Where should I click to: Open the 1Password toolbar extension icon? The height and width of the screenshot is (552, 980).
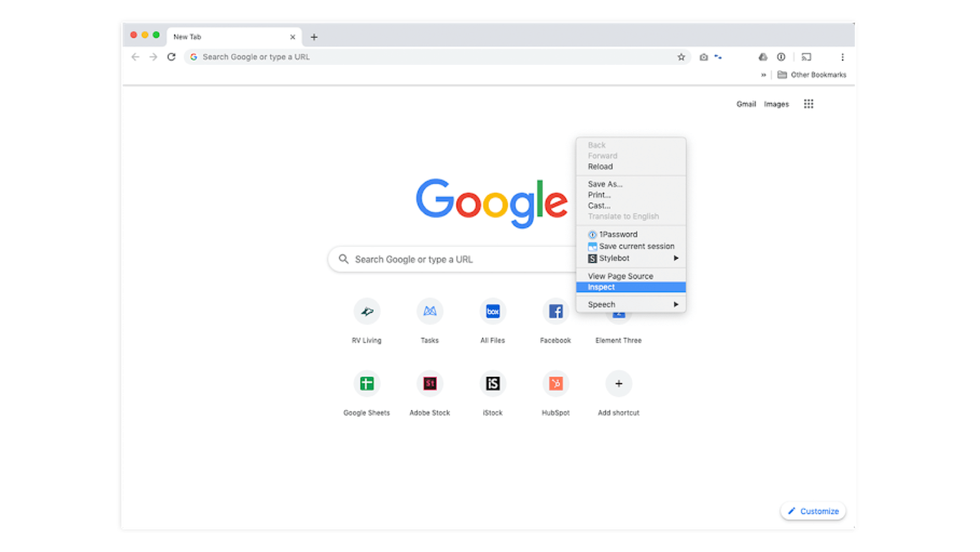(781, 57)
